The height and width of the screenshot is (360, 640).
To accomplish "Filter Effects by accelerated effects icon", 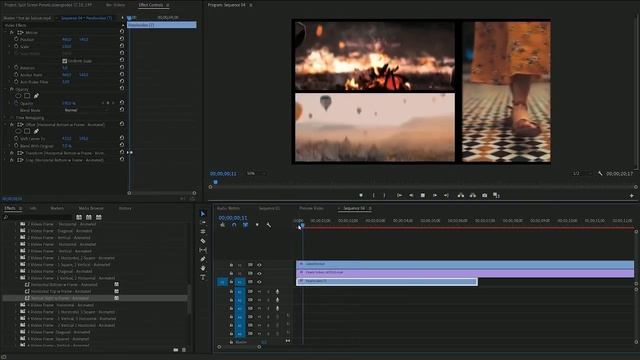I will tap(79, 217).
